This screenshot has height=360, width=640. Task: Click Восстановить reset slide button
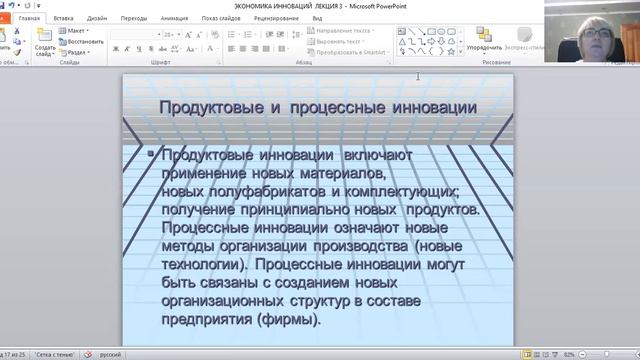tap(81, 42)
